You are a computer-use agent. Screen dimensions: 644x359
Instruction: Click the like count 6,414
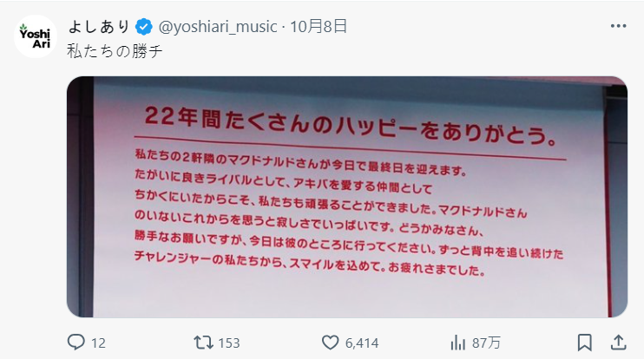(x=362, y=343)
